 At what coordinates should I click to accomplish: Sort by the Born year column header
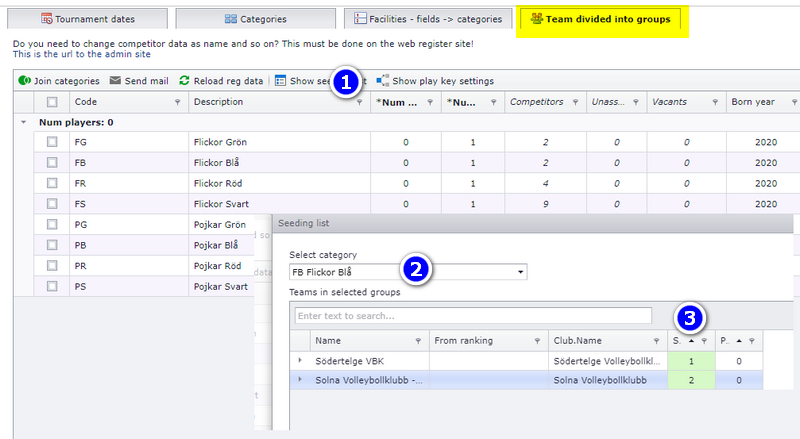click(x=753, y=102)
